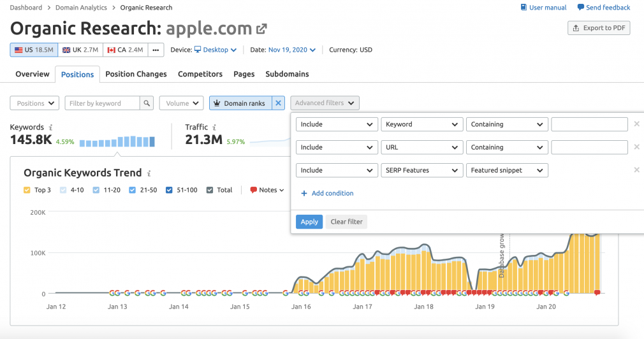
Task: Click the Apply filter button
Action: click(309, 222)
